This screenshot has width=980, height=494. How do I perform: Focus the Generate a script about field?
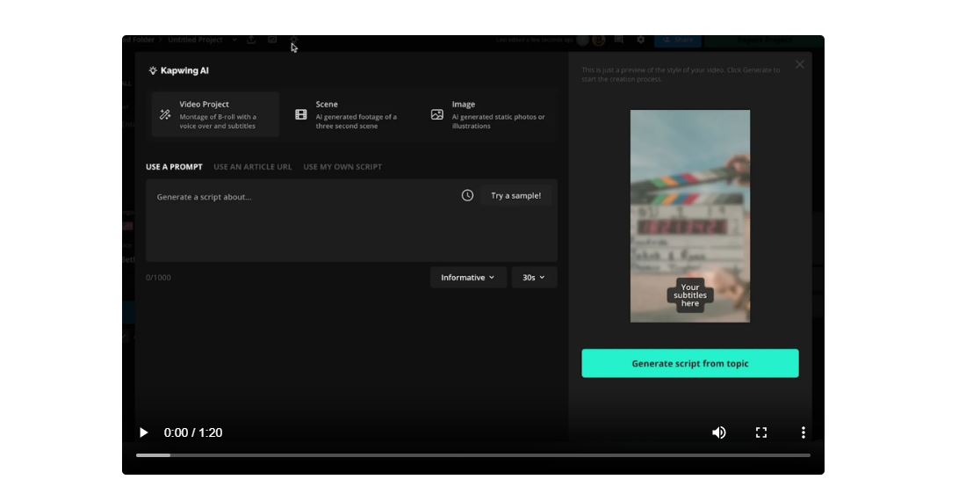click(351, 220)
